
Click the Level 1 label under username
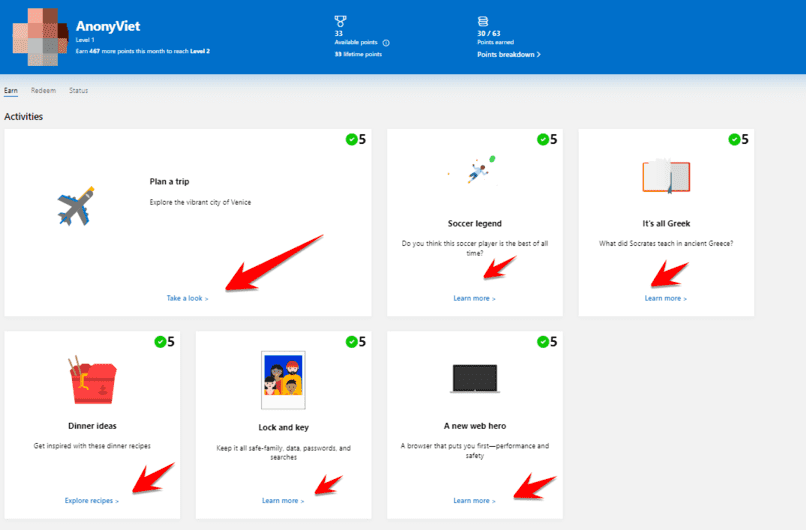pos(85,40)
